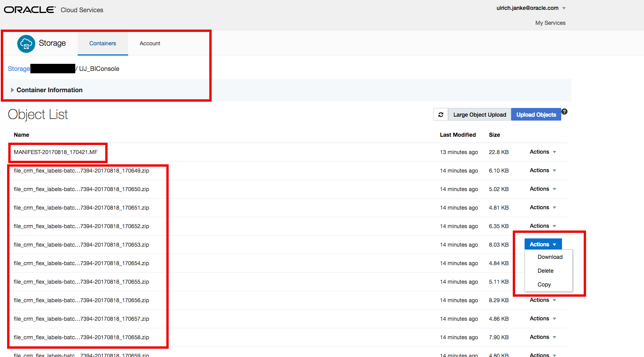Choose Copy from the Actions menu

click(x=544, y=284)
